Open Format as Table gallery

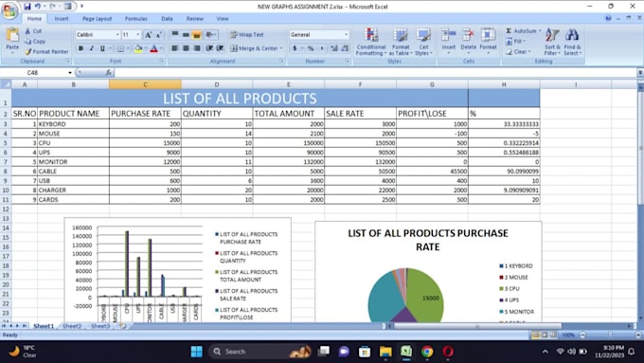(x=401, y=42)
